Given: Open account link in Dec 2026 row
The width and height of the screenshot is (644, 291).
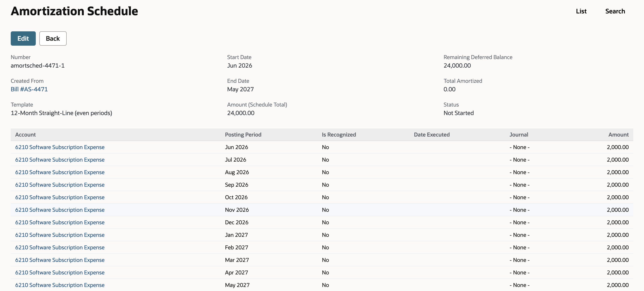Looking at the screenshot, I should [x=60, y=222].
